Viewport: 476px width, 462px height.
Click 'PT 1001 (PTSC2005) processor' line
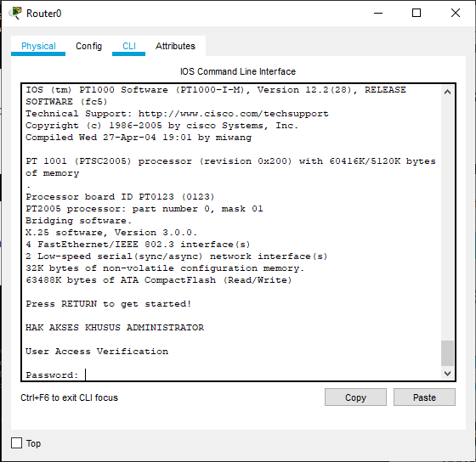pyautogui.click(x=230, y=161)
